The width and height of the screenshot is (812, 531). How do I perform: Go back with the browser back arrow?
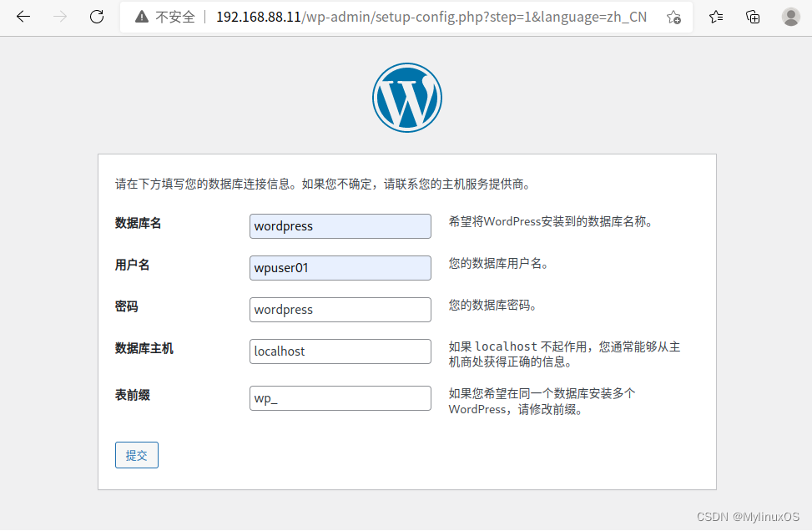[x=23, y=17]
